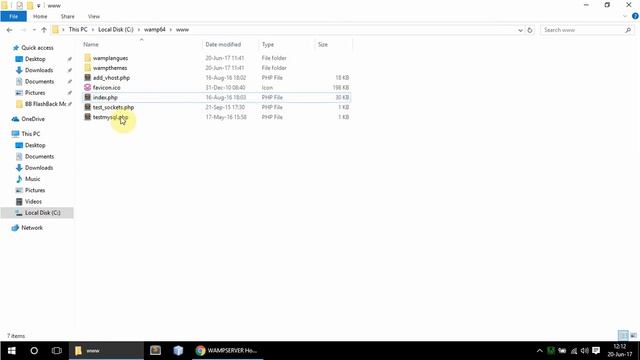Select wamp64 in the address path
The width and height of the screenshot is (640, 360).
tap(154, 30)
